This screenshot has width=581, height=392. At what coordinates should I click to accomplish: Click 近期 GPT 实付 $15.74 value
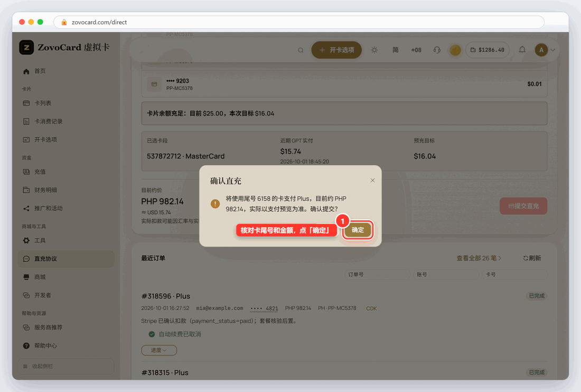290,152
